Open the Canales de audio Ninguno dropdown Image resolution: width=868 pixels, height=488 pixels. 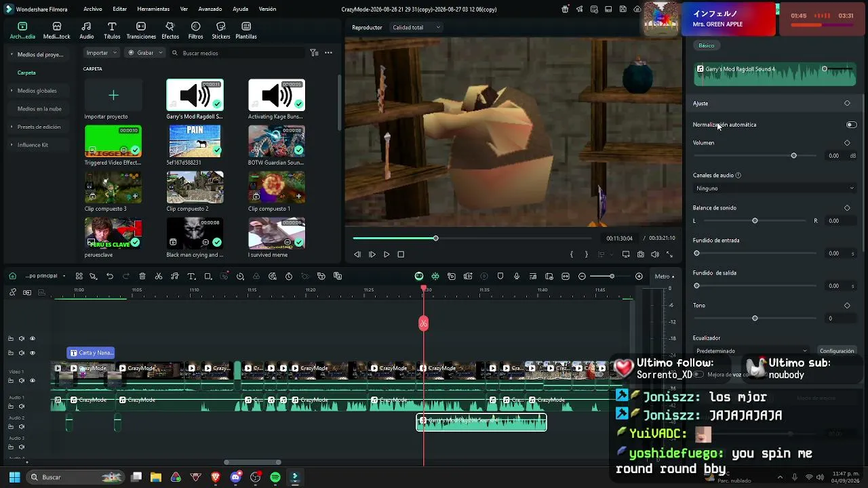point(774,188)
